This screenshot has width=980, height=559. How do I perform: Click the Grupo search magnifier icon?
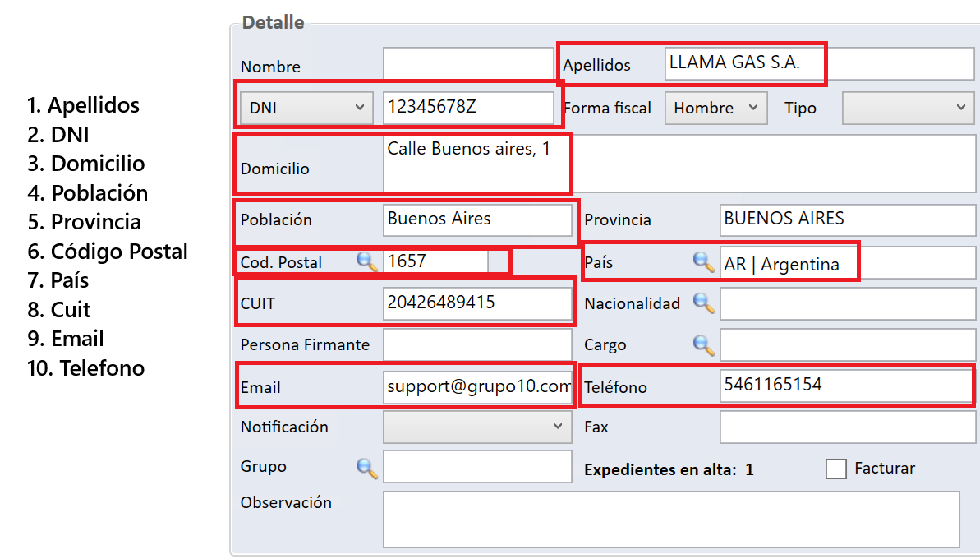(366, 468)
